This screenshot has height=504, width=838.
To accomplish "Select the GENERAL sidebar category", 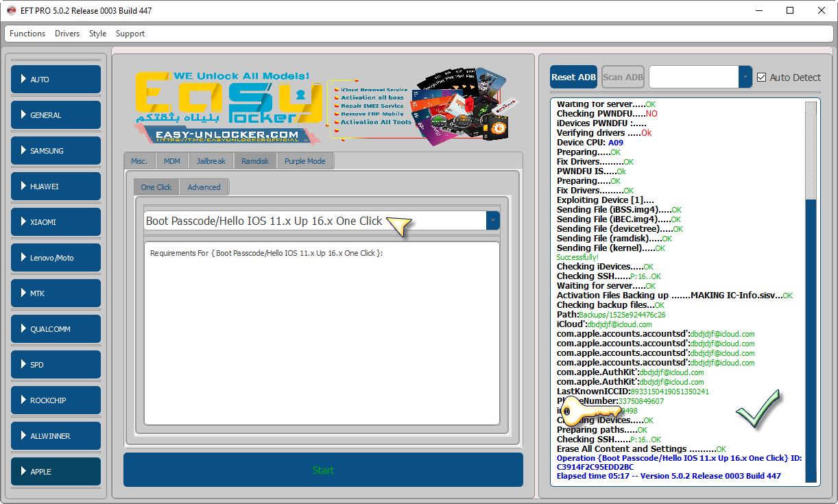I will 56,115.
